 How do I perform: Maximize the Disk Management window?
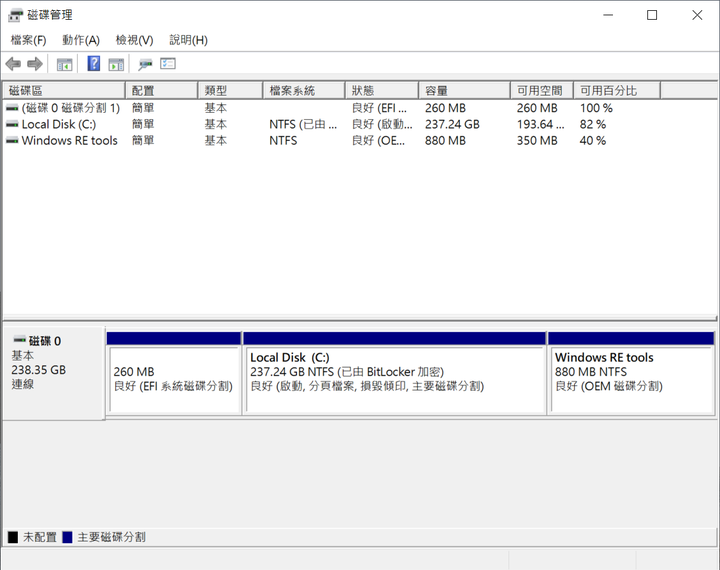tap(652, 15)
